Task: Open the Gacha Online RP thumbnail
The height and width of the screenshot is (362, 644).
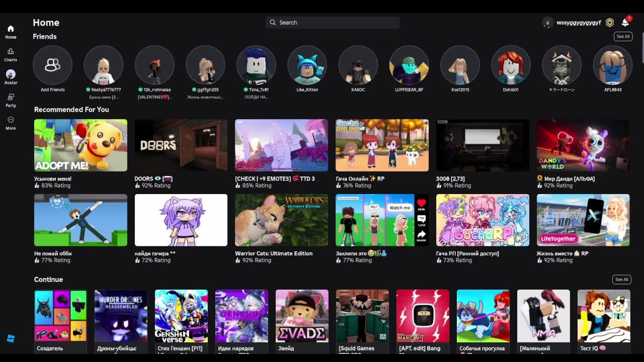Action: [x=382, y=145]
